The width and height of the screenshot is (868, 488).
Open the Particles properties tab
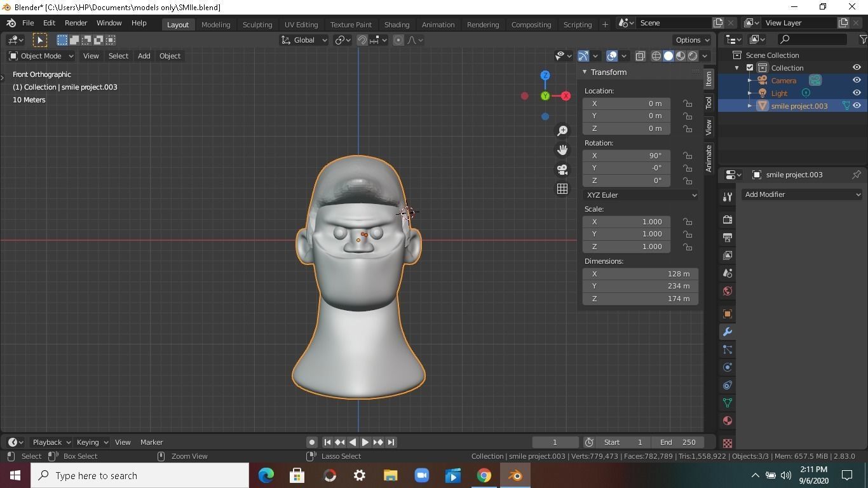(728, 349)
